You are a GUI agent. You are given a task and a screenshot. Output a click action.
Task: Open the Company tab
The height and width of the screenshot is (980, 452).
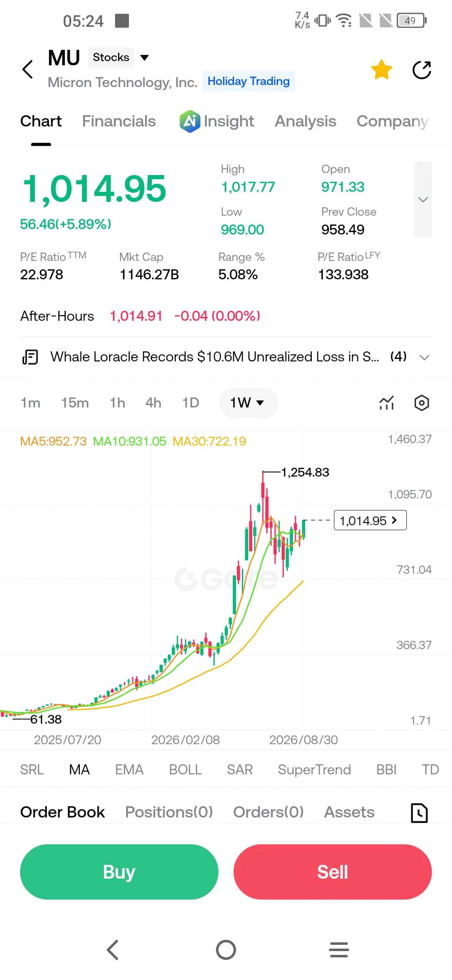(x=393, y=121)
